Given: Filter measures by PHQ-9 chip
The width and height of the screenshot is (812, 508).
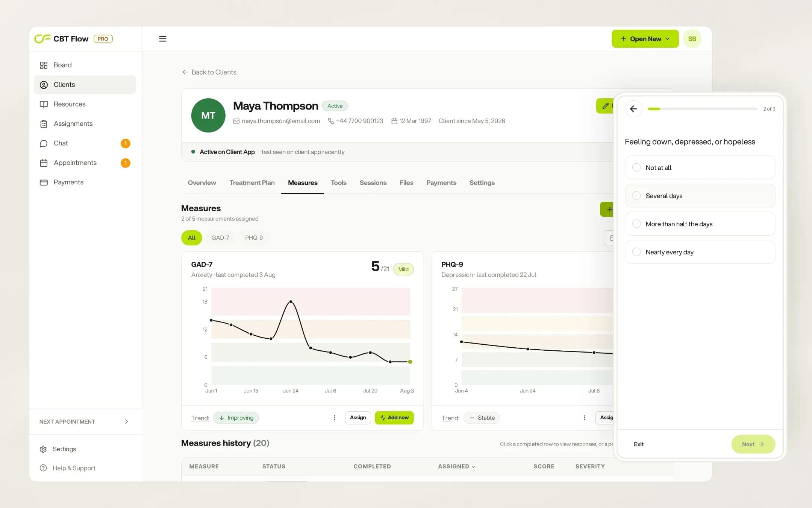Looking at the screenshot, I should (254, 238).
